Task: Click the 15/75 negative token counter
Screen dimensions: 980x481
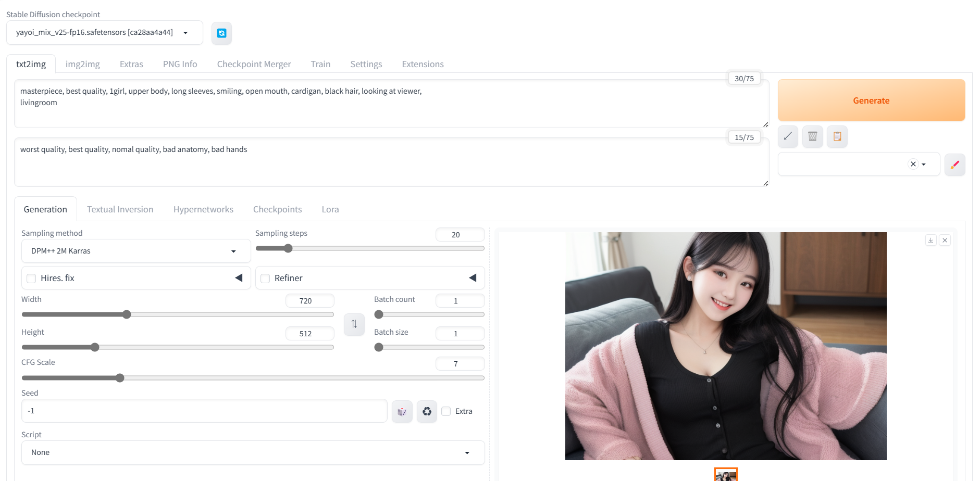Action: [744, 137]
